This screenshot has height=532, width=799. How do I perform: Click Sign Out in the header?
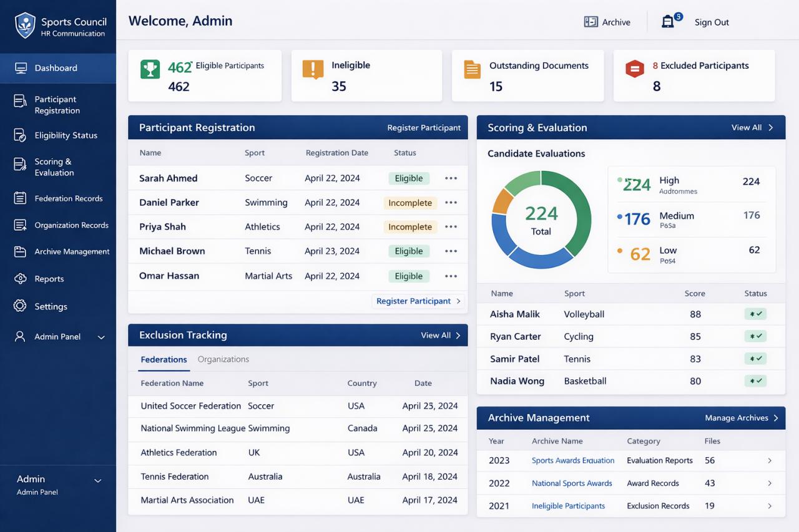712,22
